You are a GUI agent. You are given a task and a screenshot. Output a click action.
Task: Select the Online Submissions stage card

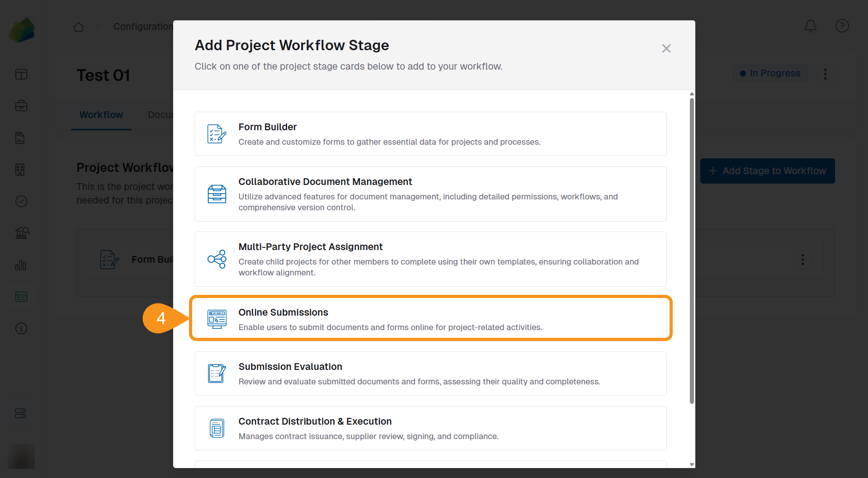(430, 318)
